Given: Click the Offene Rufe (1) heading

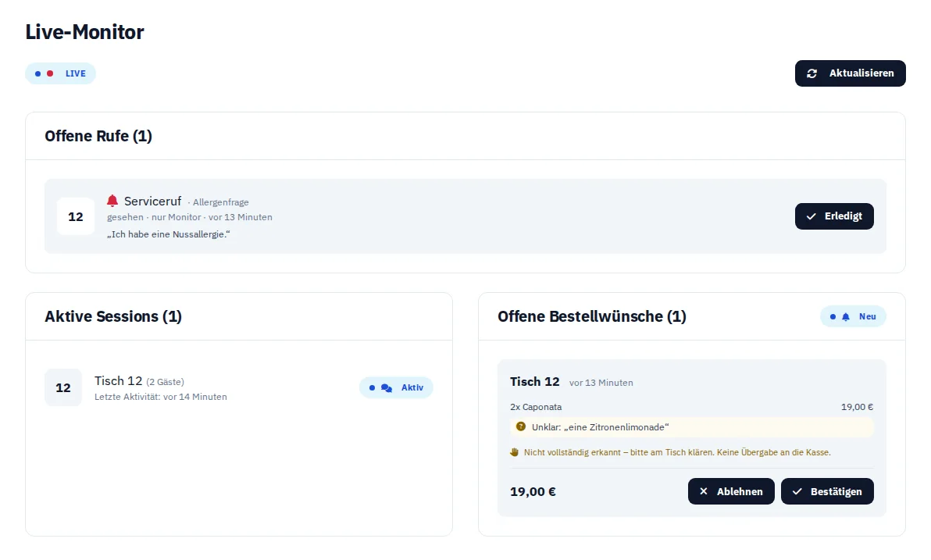Looking at the screenshot, I should [98, 136].
